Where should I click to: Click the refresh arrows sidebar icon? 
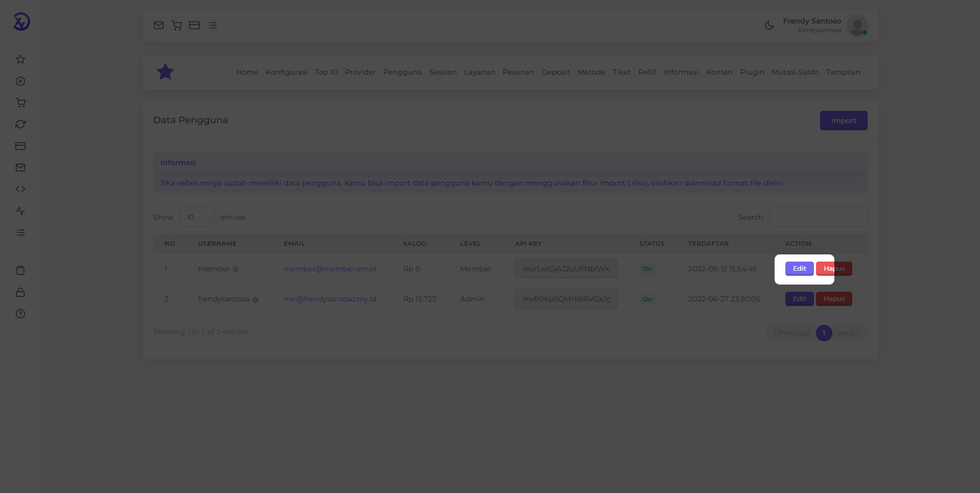[x=20, y=124]
